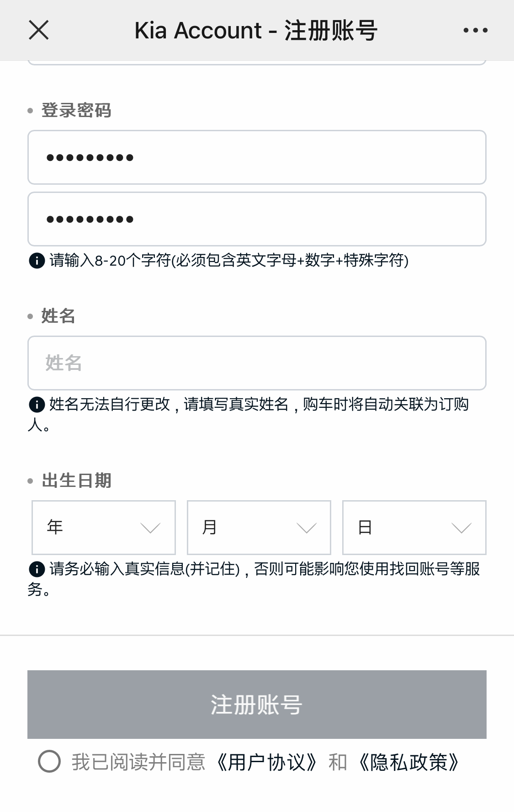Focus the confirm password field
514x812 pixels.
coord(257,219)
